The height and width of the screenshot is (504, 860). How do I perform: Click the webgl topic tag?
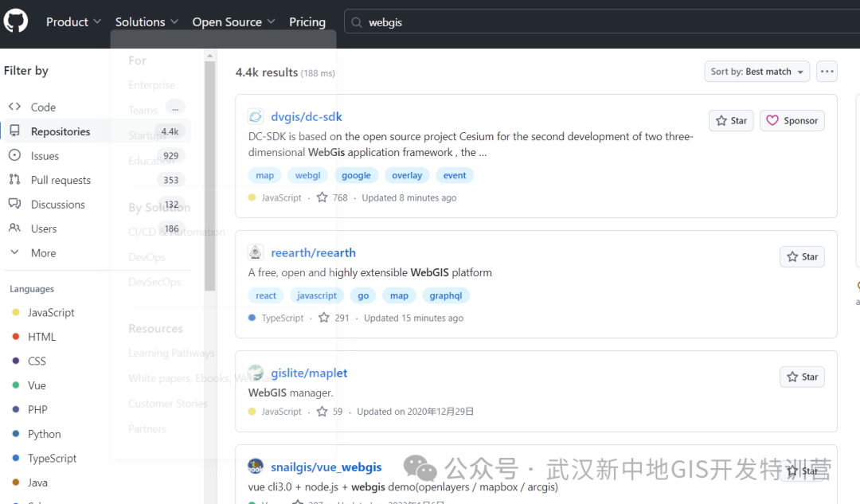click(307, 175)
